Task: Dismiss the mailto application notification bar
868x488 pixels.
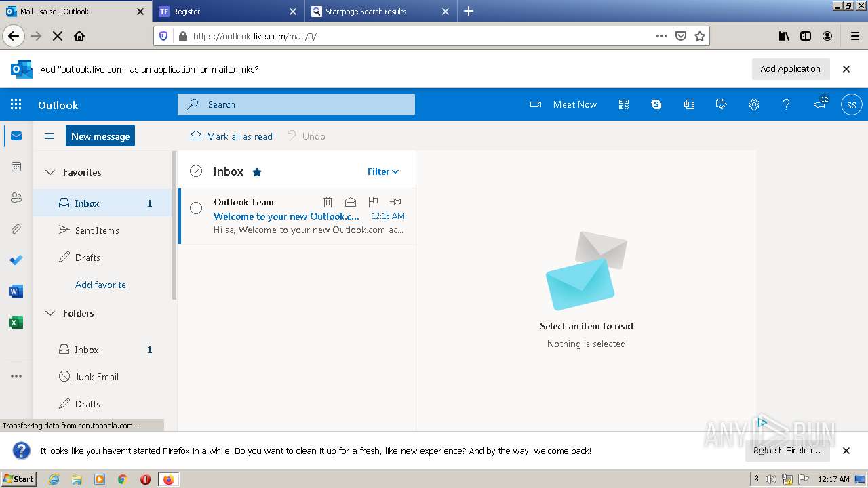Action: pyautogui.click(x=846, y=68)
